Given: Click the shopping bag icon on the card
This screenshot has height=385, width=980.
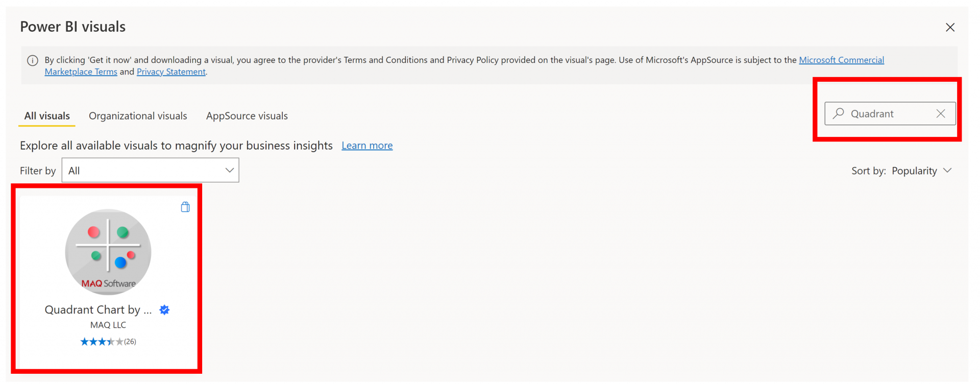Looking at the screenshot, I should tap(185, 207).
